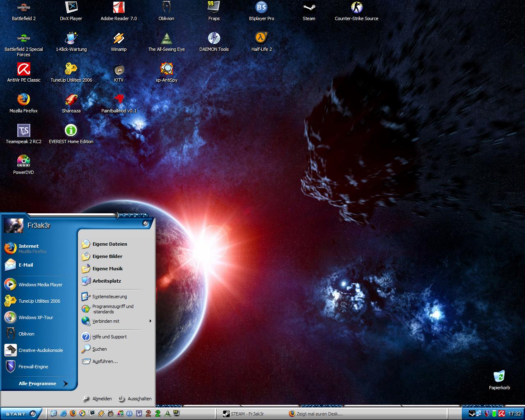Click the Ausschalten button
This screenshot has height=420, width=525.
click(135, 399)
